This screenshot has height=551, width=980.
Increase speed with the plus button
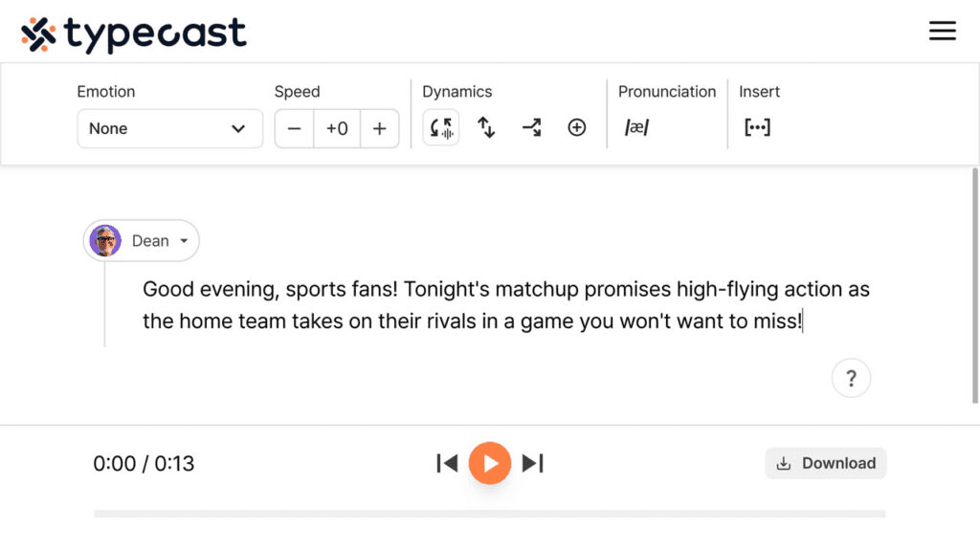[x=379, y=129]
